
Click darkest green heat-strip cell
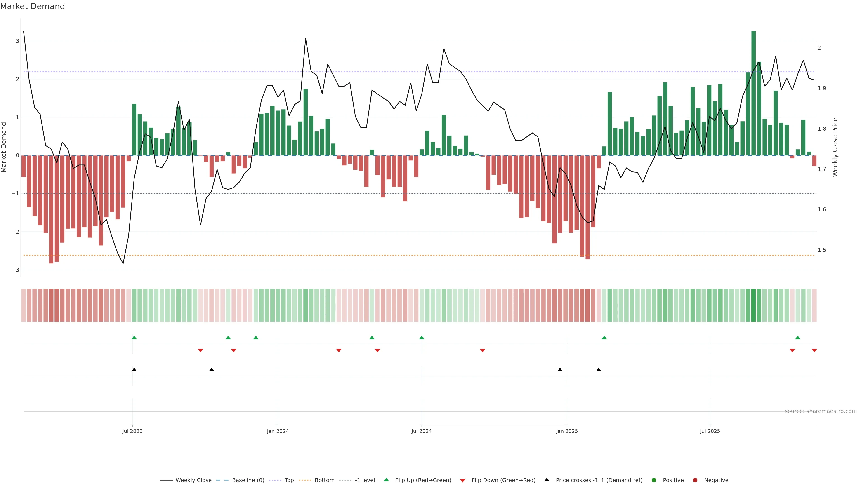coord(753,305)
